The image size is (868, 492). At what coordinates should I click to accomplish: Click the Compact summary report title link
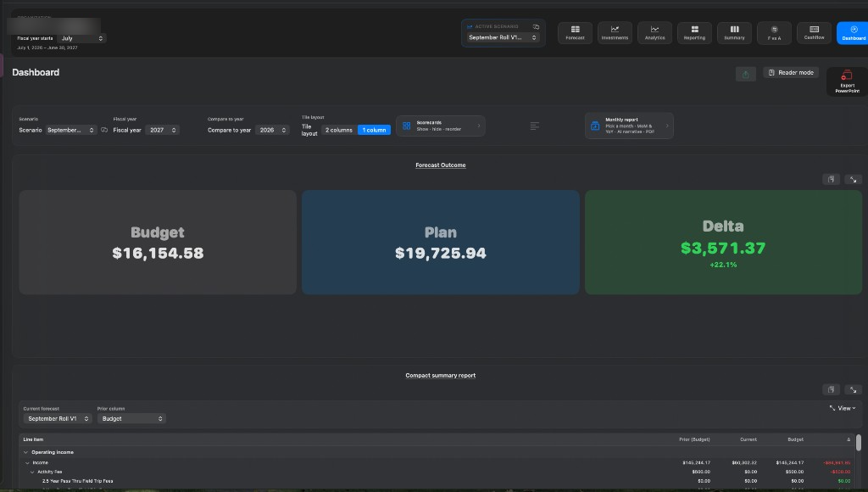click(441, 376)
